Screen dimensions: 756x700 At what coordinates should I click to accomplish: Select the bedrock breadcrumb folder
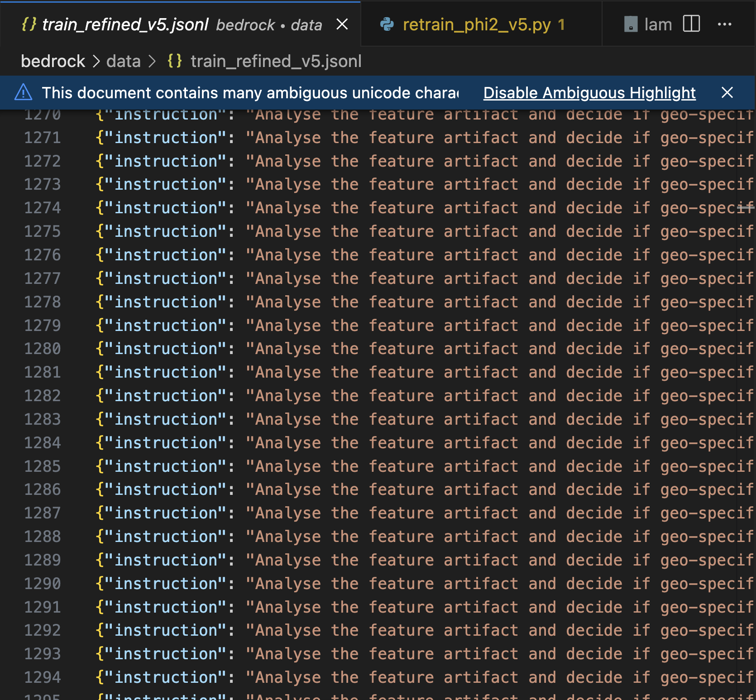53,61
